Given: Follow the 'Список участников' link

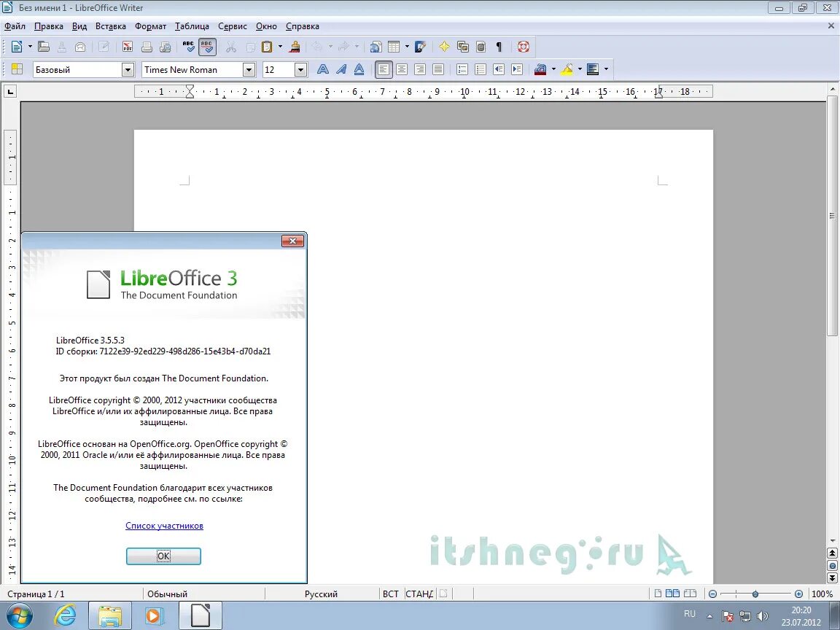Looking at the screenshot, I should pos(165,526).
